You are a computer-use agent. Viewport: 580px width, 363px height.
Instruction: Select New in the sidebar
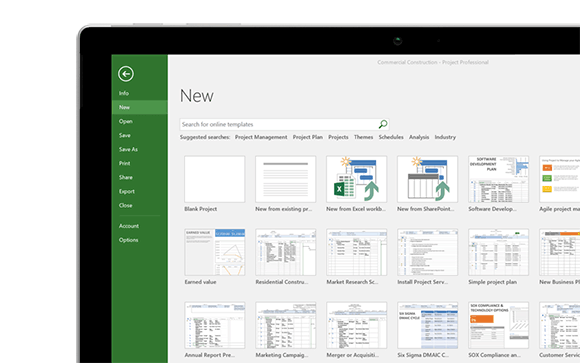(x=139, y=107)
